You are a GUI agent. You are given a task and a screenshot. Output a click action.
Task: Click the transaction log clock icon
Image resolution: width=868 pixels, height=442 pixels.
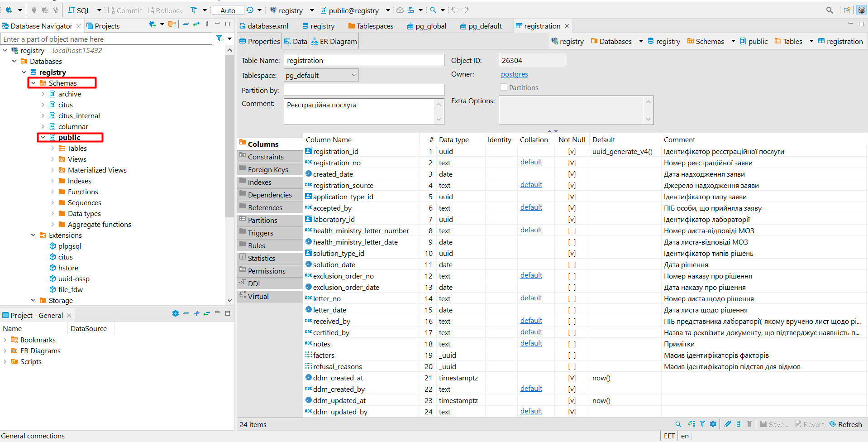tap(250, 10)
